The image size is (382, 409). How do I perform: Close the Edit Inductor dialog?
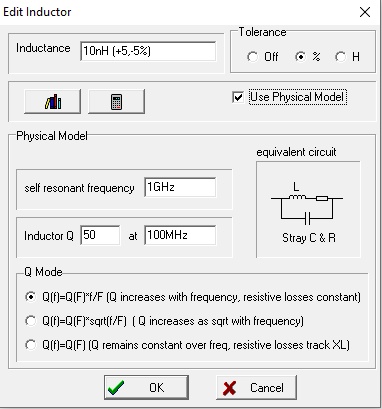[x=365, y=12]
